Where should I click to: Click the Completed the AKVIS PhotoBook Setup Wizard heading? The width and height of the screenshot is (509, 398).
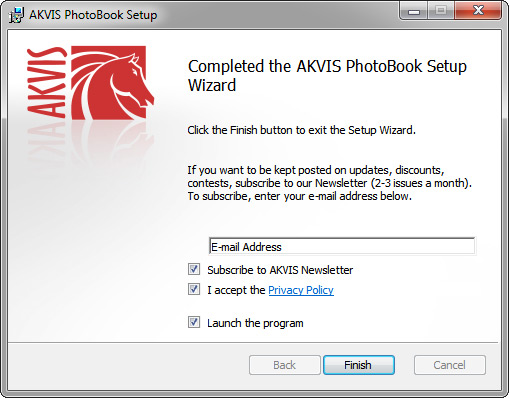pyautogui.click(x=327, y=76)
